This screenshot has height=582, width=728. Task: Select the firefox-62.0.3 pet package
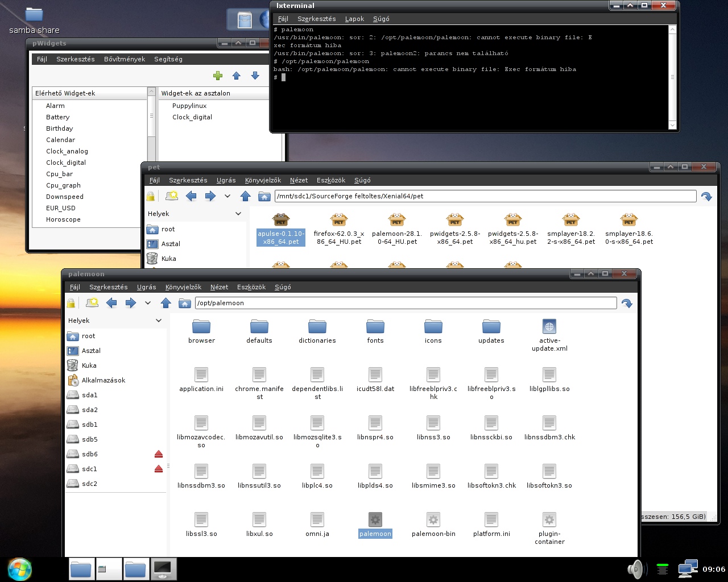(x=339, y=229)
